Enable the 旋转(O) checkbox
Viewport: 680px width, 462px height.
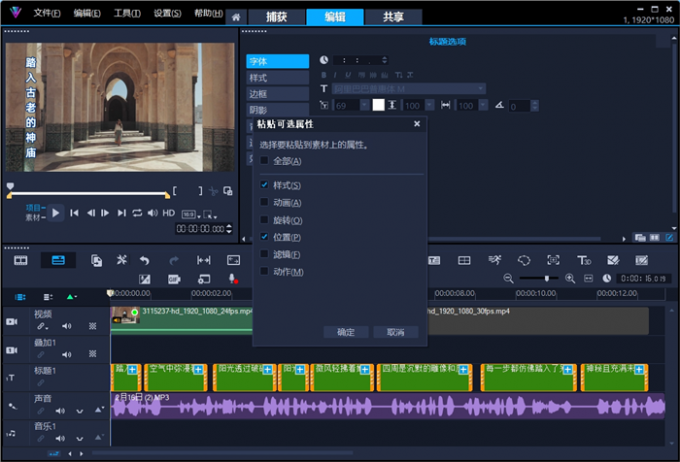[x=264, y=220]
